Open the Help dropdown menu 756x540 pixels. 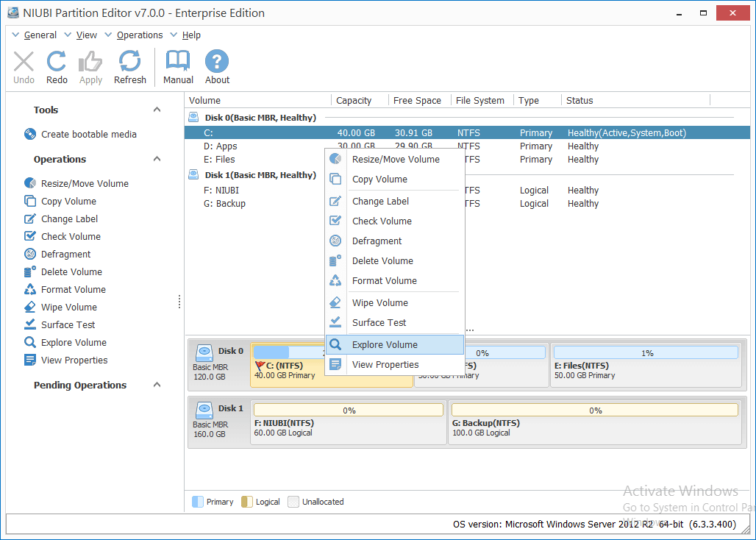pyautogui.click(x=185, y=35)
